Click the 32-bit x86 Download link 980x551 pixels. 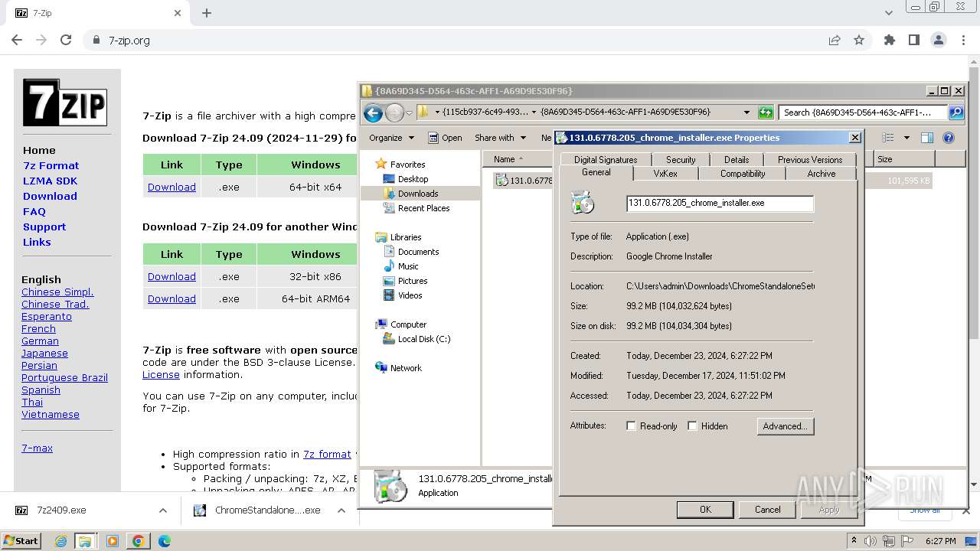point(171,276)
